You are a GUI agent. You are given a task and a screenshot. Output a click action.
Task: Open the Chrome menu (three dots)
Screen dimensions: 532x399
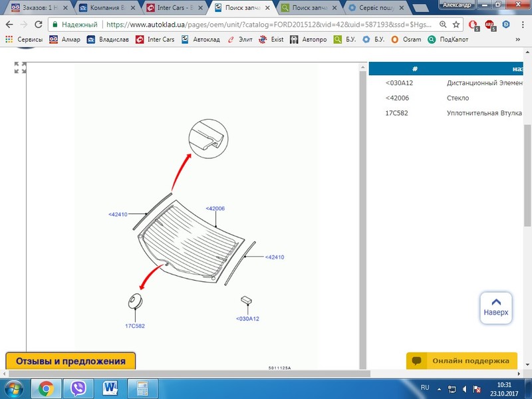[521, 24]
